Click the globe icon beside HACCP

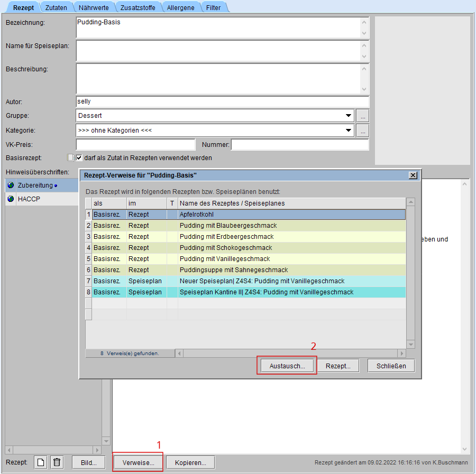pyautogui.click(x=11, y=199)
